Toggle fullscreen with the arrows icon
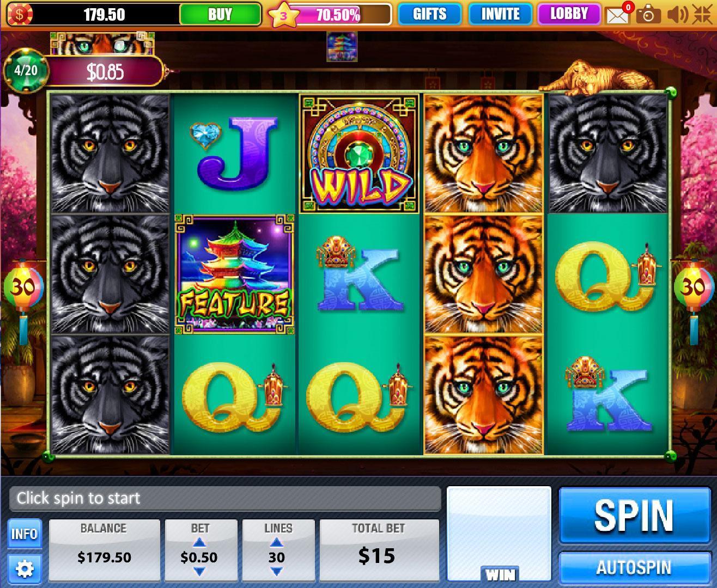The height and width of the screenshot is (588, 717). (x=702, y=14)
